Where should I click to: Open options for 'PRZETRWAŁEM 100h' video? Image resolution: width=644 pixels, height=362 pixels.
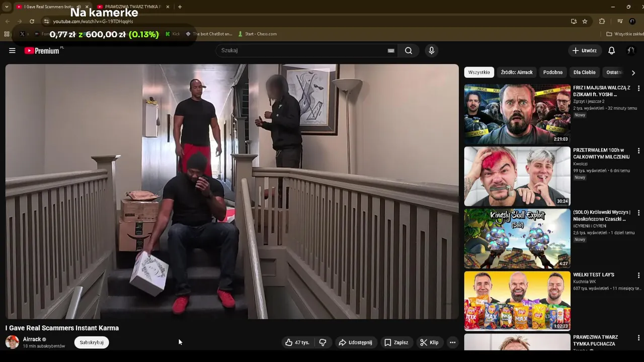(x=638, y=150)
